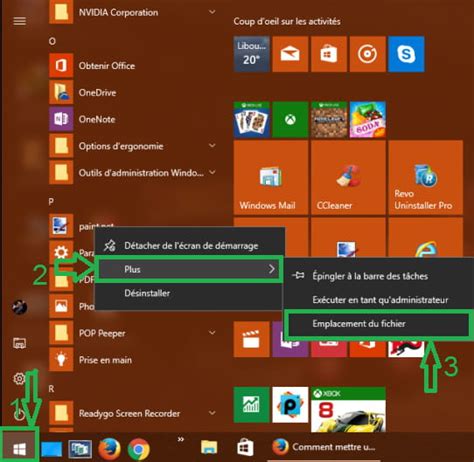Open the Solitaire cards tile
Viewport: 474px width, 462px height.
251,120
